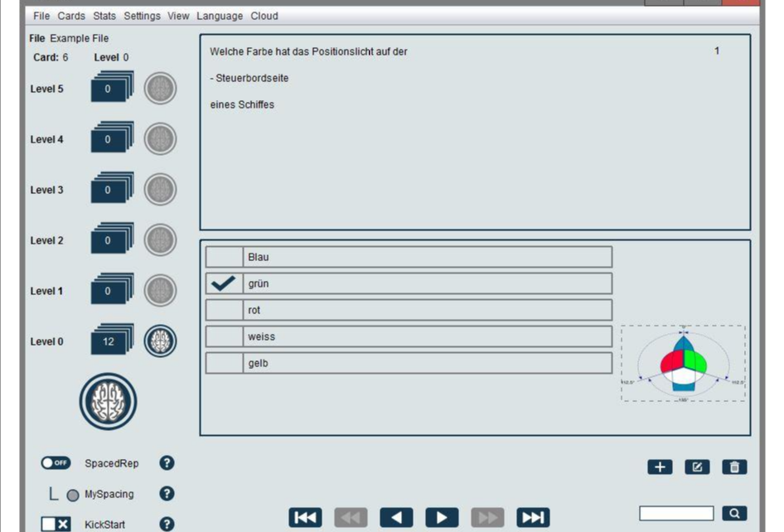Uncheck the 'grün' answer checkbox

coord(223,283)
